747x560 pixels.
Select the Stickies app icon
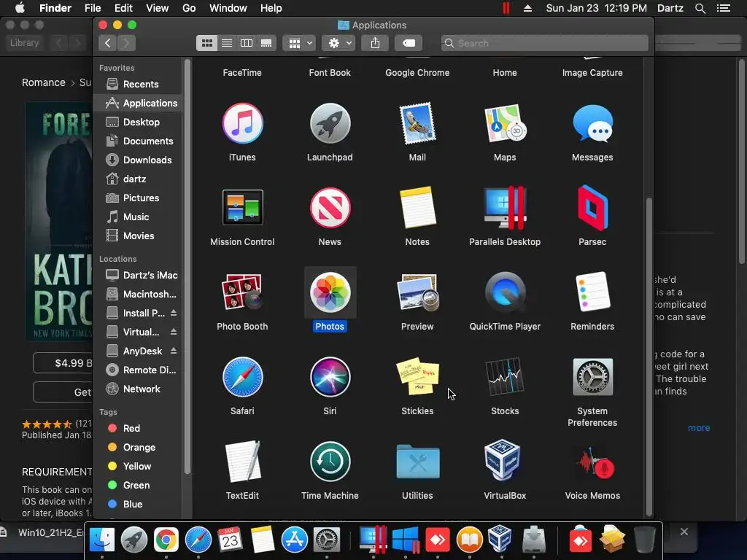coord(417,377)
